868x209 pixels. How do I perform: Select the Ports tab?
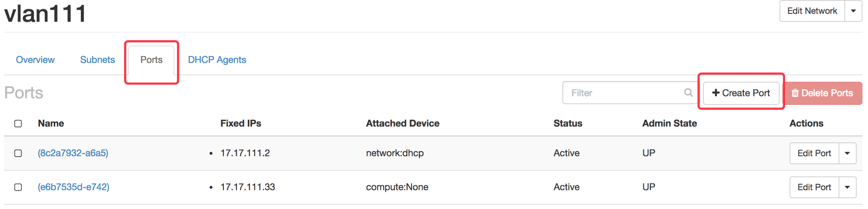152,60
